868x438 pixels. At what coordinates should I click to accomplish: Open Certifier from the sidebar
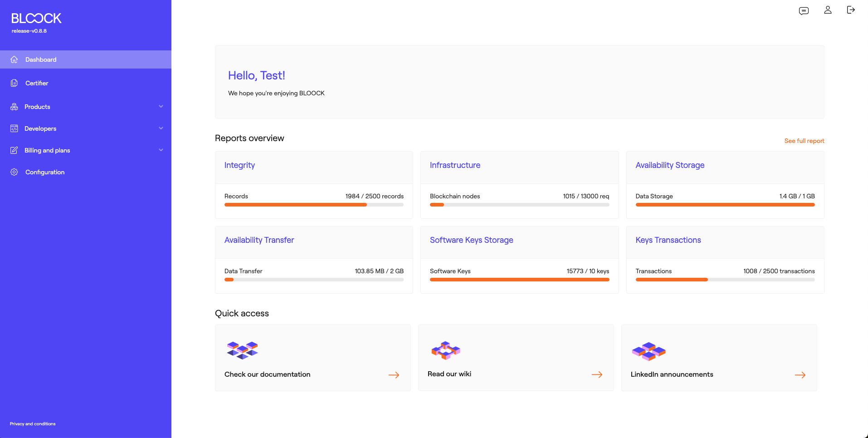[x=86, y=83]
